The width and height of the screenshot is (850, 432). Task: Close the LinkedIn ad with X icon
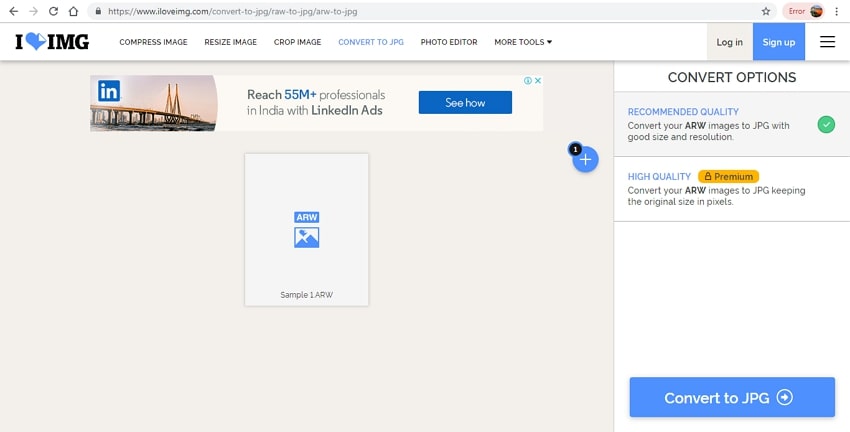click(537, 81)
